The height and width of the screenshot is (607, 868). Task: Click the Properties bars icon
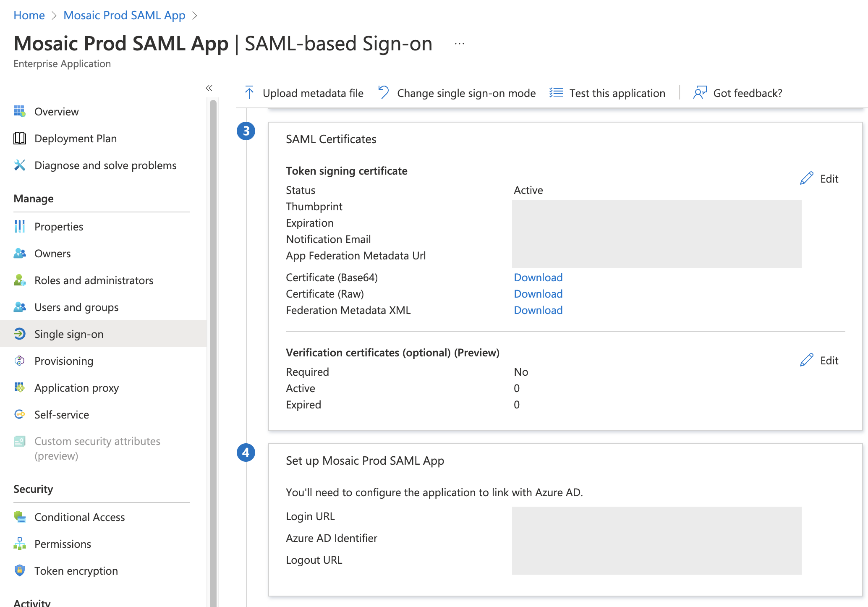(19, 226)
